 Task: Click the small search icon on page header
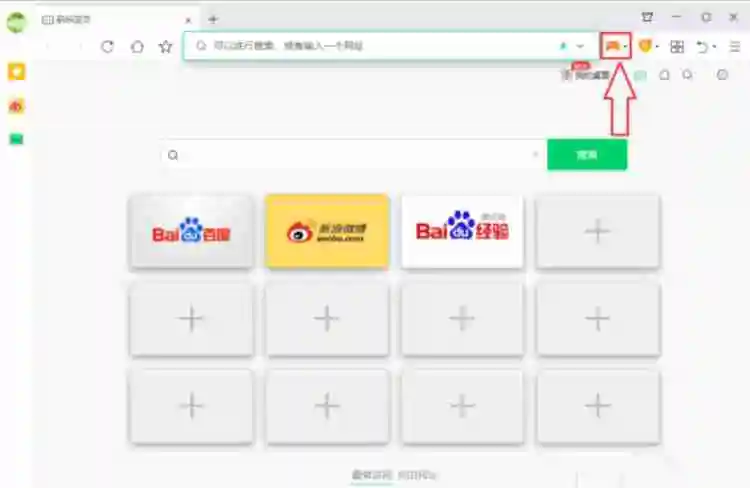(x=688, y=75)
